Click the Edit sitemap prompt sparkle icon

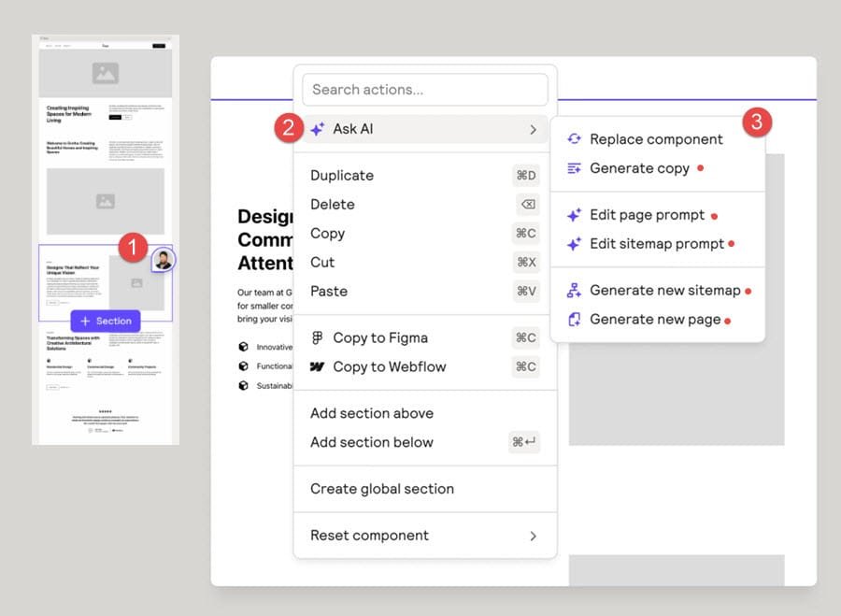click(574, 244)
